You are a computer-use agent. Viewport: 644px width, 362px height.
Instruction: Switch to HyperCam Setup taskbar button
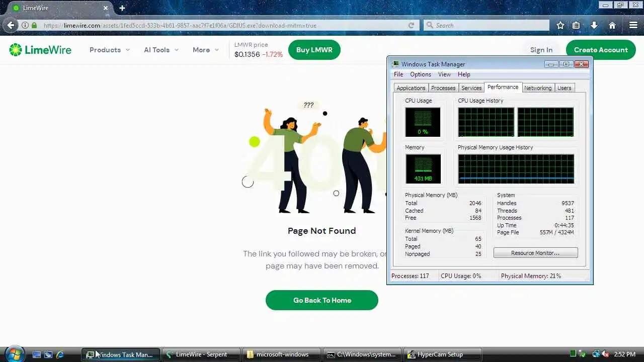[443, 354]
